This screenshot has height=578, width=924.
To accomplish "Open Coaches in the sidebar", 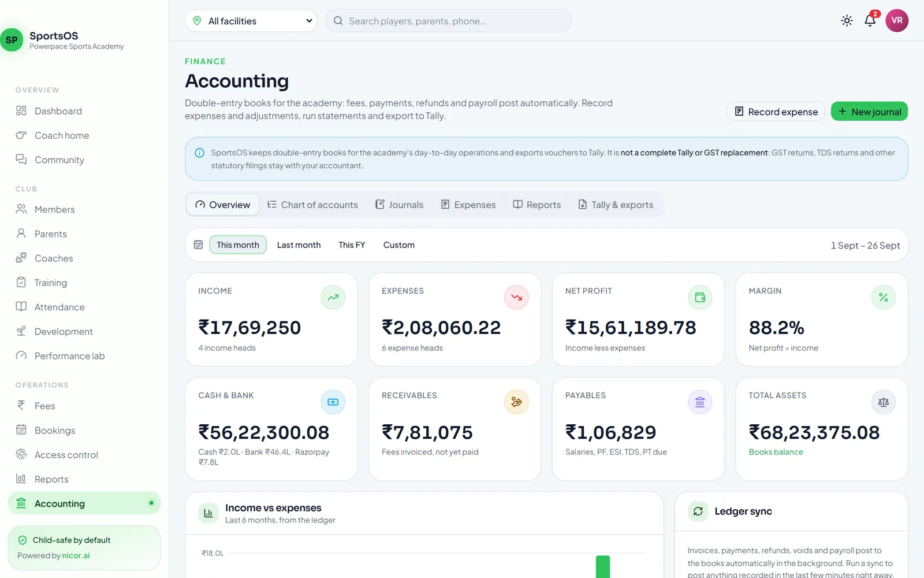I will tap(84, 258).
